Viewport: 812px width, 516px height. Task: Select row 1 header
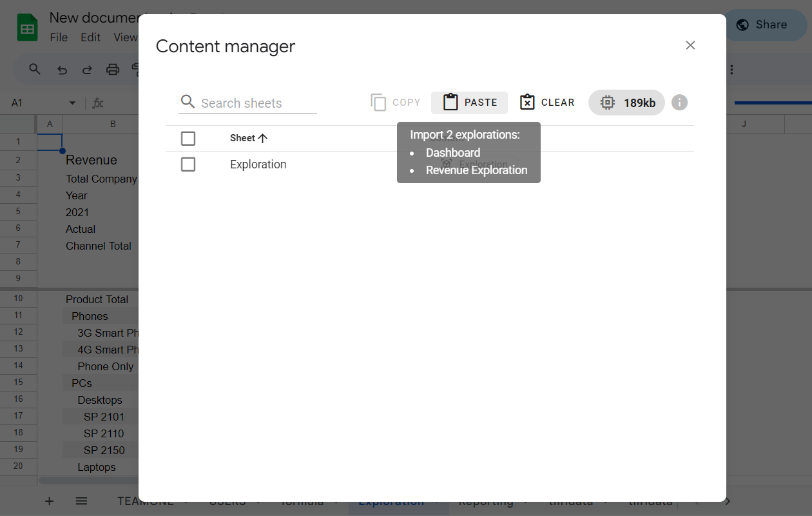[18, 142]
